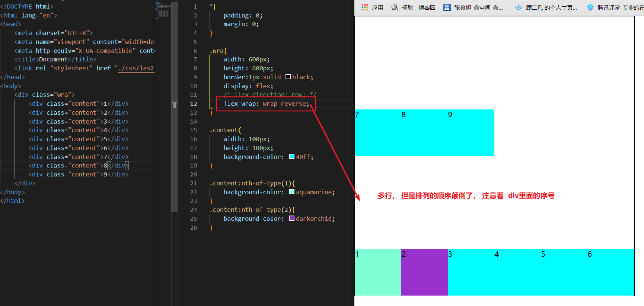The image size is (644, 306).
Task: Open the #0ff color swatch picker
Action: tap(292, 157)
